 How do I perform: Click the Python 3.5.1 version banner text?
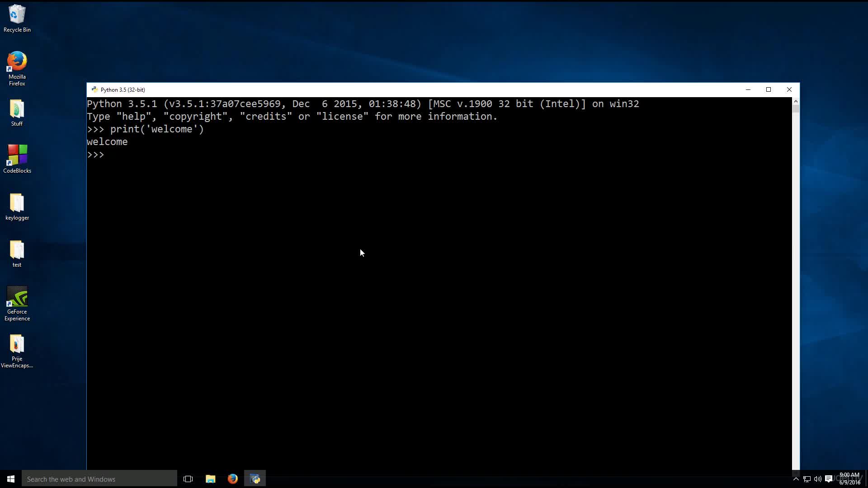363,104
